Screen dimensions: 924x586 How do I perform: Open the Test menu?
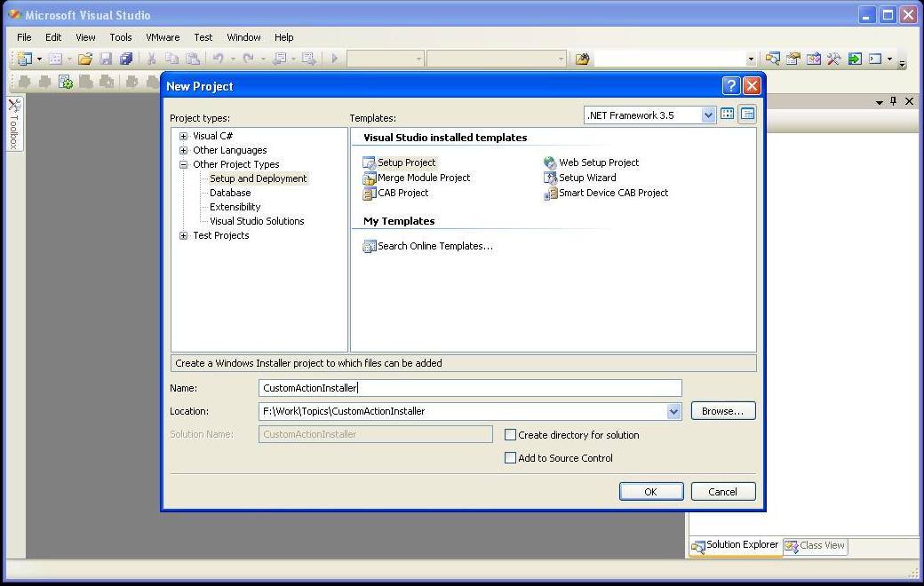click(203, 37)
